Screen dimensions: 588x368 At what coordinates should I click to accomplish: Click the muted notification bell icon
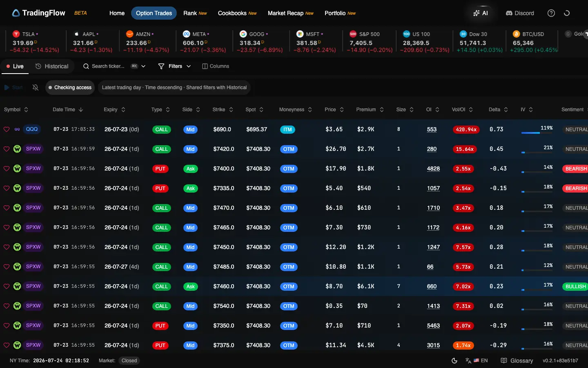click(x=36, y=88)
